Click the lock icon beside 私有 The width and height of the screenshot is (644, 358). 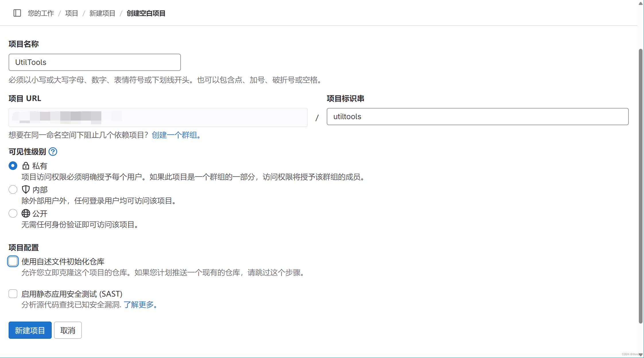[x=26, y=166]
